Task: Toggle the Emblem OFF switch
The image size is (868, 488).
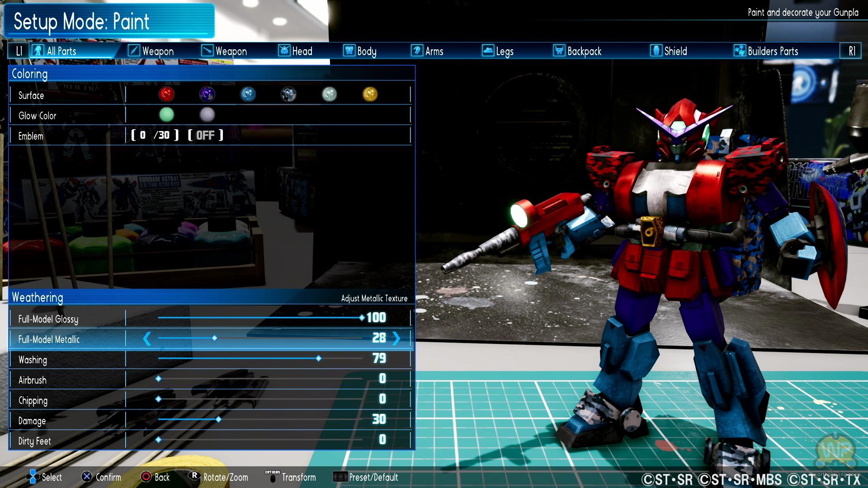Action: [205, 135]
